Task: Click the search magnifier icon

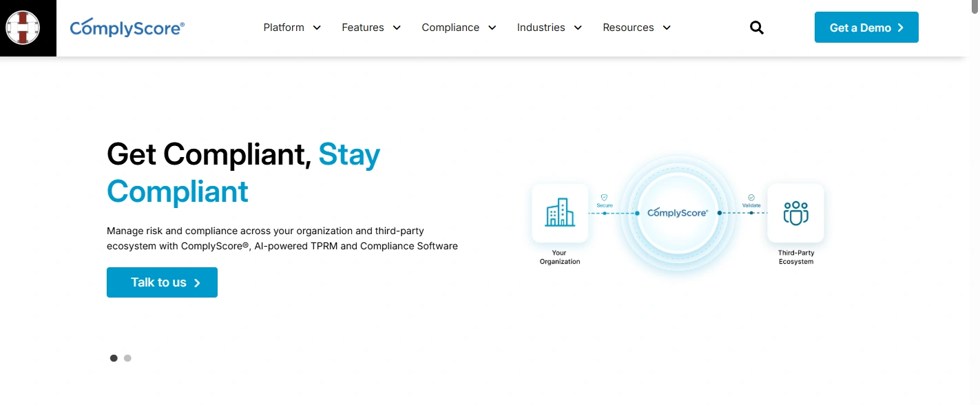Action: pos(757,28)
